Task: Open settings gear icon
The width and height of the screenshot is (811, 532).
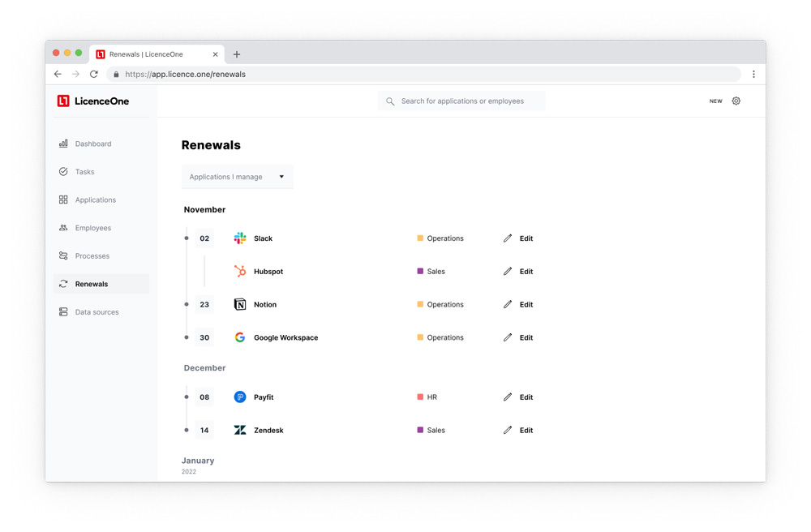Action: 736,101
